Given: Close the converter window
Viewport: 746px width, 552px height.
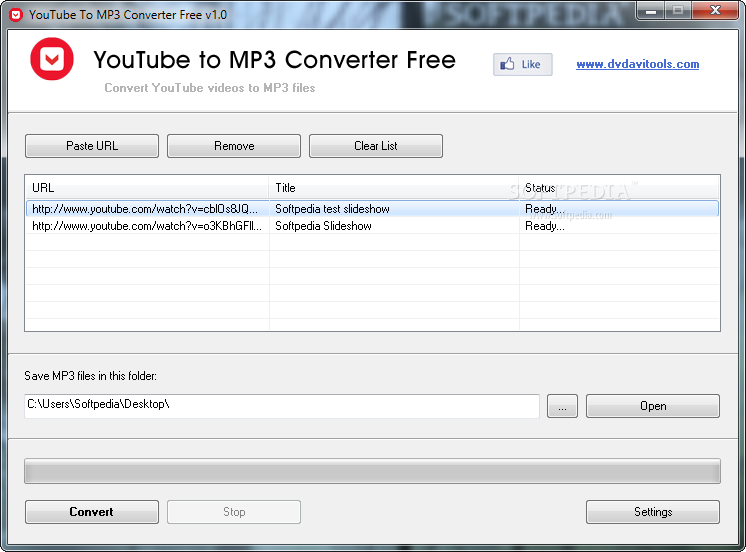Looking at the screenshot, I should pos(715,10).
